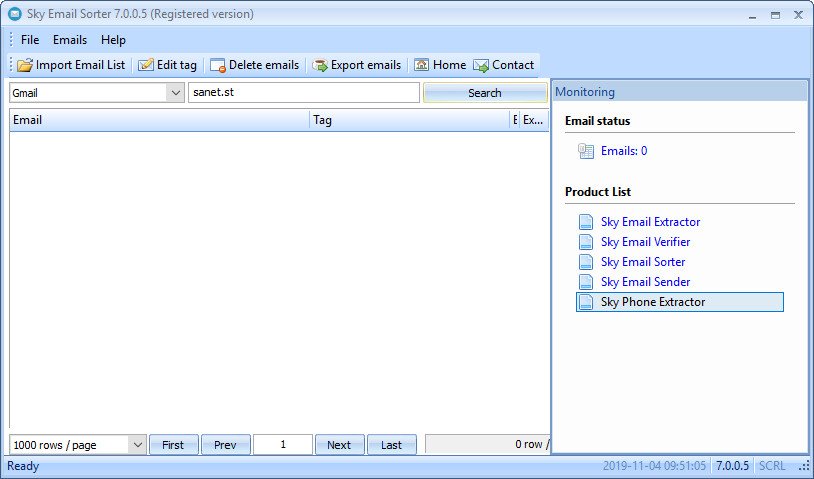Click the document icon beside Sky Email Verifier
This screenshot has width=814, height=479.
pyautogui.click(x=586, y=242)
